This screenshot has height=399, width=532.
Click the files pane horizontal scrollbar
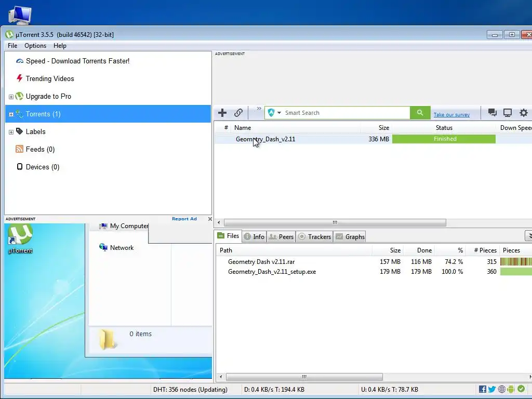point(304,377)
